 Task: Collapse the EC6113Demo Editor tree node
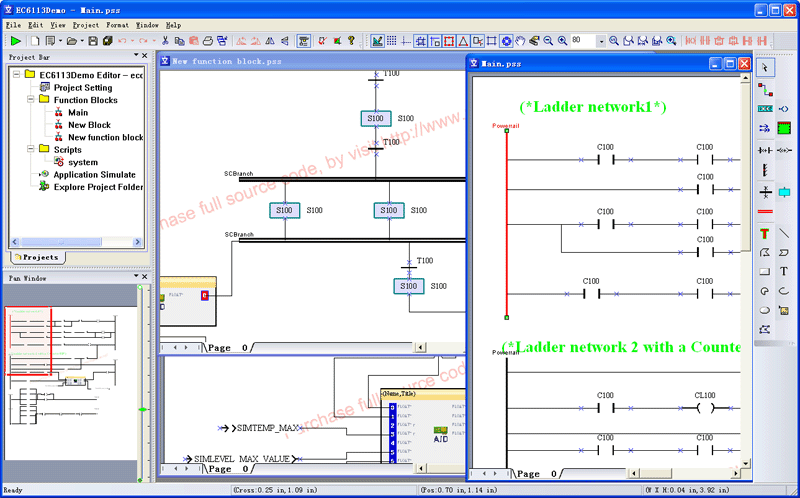click(x=16, y=75)
